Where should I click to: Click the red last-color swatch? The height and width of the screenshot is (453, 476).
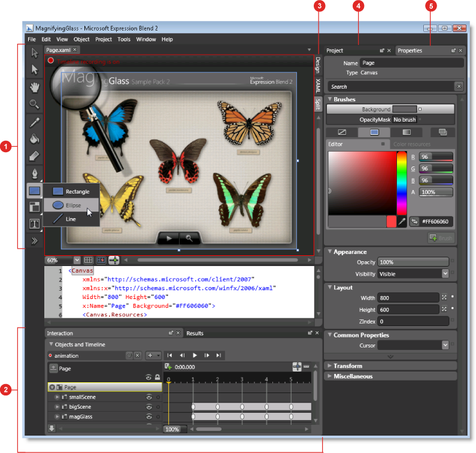coord(392,222)
